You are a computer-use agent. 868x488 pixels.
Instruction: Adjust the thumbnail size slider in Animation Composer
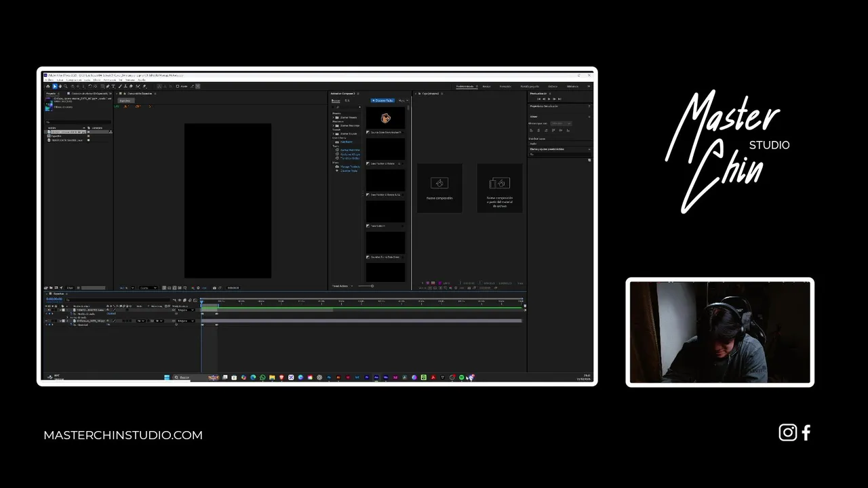coord(366,285)
